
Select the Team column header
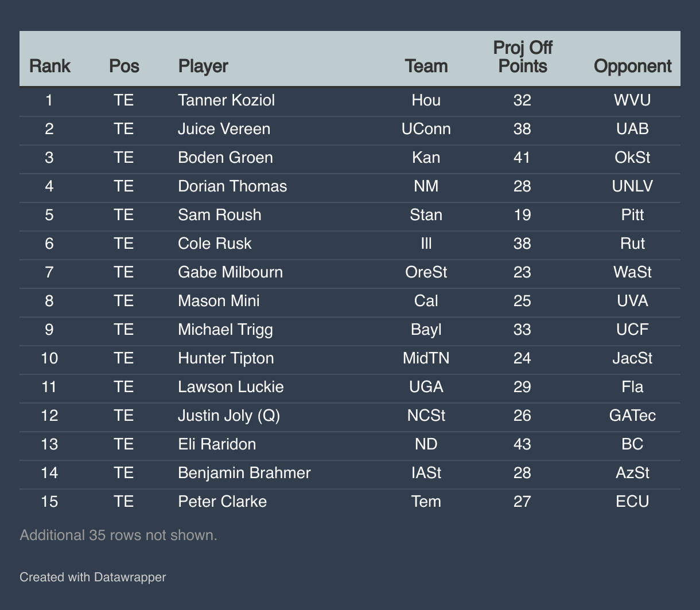click(426, 66)
